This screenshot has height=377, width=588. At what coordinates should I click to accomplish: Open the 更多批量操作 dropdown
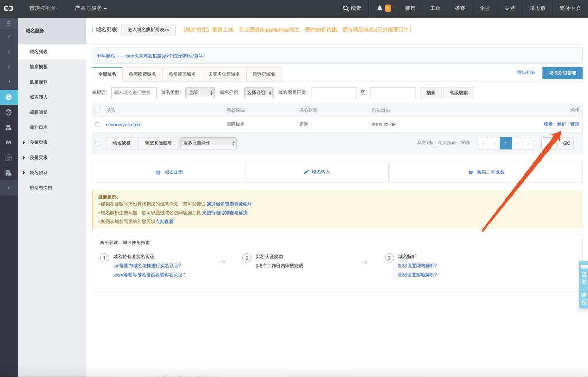(208, 143)
